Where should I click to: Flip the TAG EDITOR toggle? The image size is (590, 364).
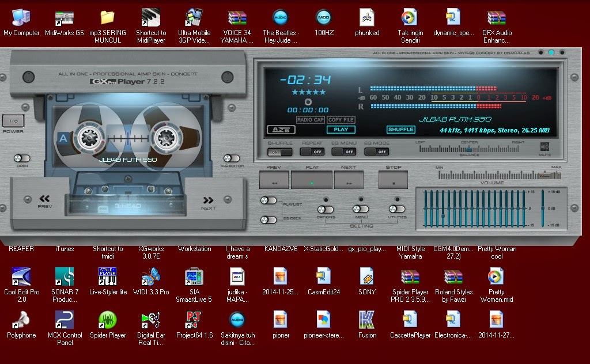tap(232, 158)
